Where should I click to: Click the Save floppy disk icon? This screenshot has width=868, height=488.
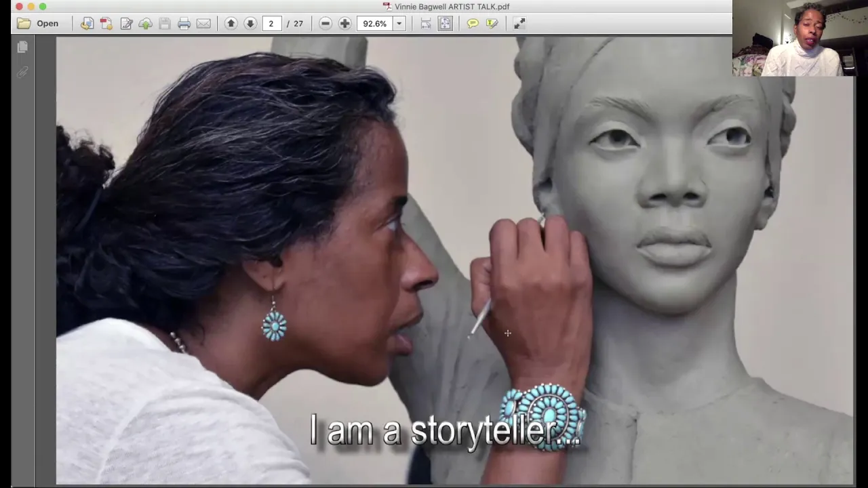tap(165, 24)
